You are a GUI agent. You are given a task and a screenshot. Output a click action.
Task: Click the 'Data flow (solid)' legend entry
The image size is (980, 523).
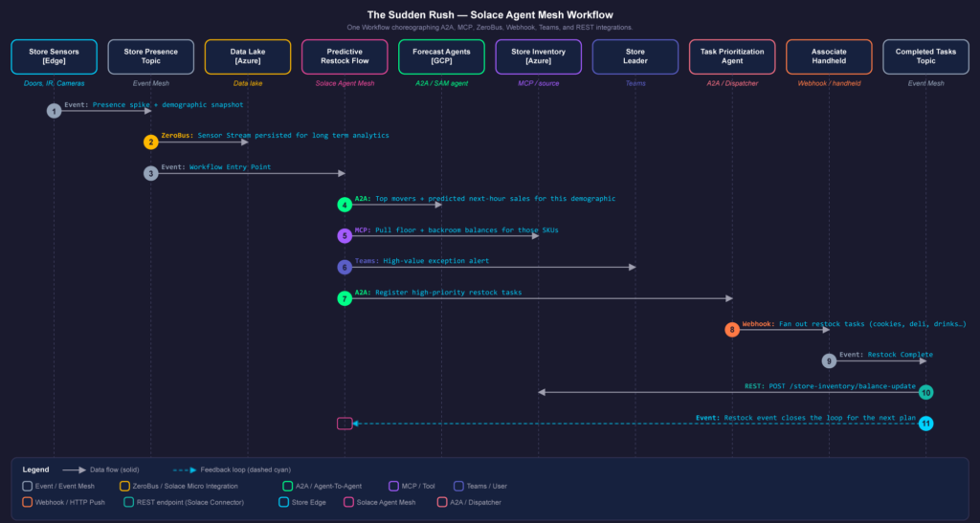[x=100, y=470]
